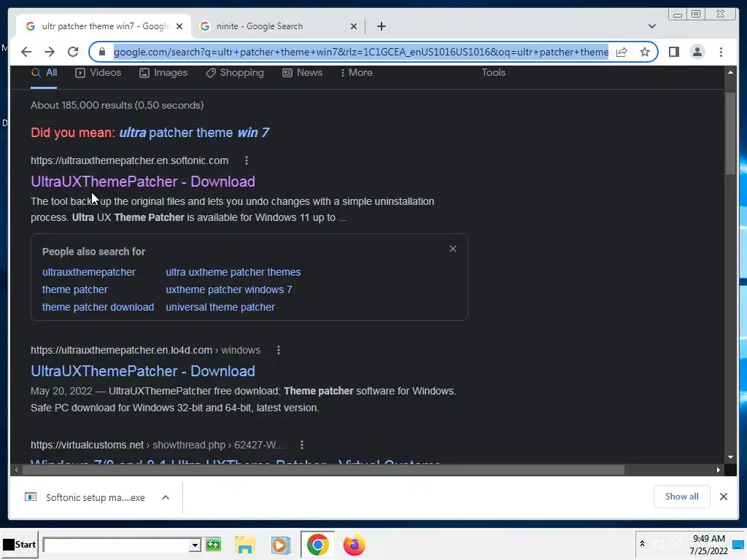Close the ultr patcher theme win7 tab

(179, 26)
